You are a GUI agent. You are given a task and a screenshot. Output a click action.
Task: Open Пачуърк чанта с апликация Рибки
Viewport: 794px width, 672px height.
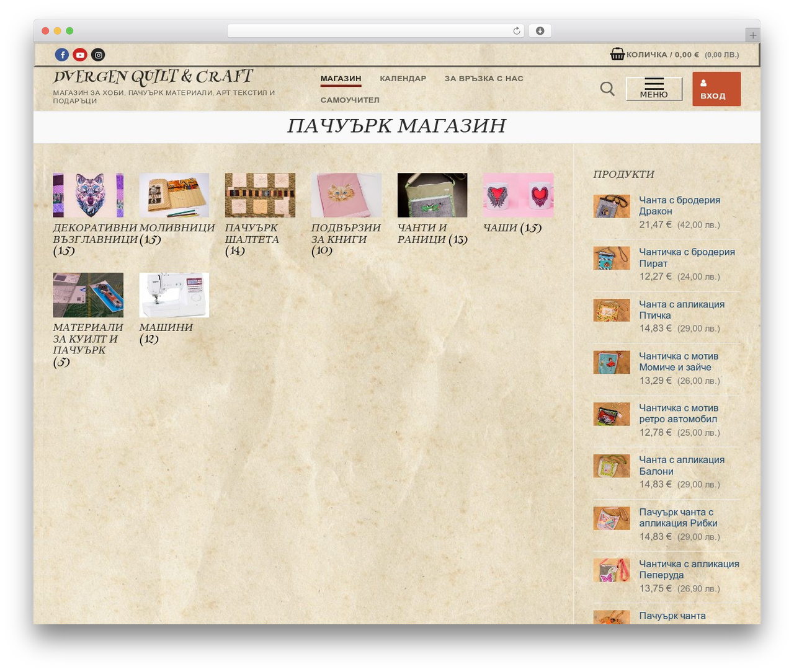[x=678, y=518]
